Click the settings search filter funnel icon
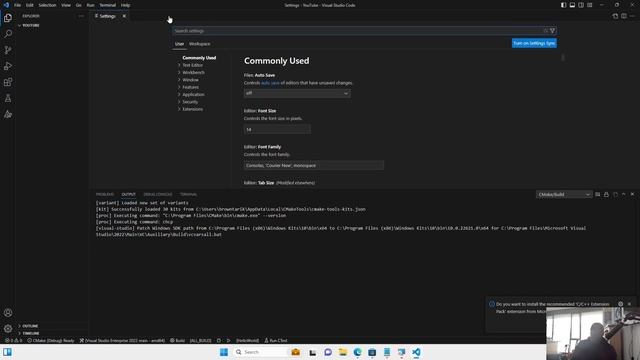The image size is (640, 360). (x=552, y=31)
